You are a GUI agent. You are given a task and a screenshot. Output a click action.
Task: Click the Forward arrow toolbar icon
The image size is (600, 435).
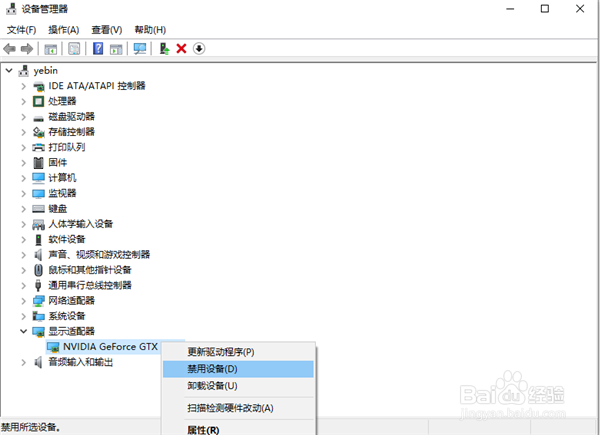pyautogui.click(x=27, y=49)
